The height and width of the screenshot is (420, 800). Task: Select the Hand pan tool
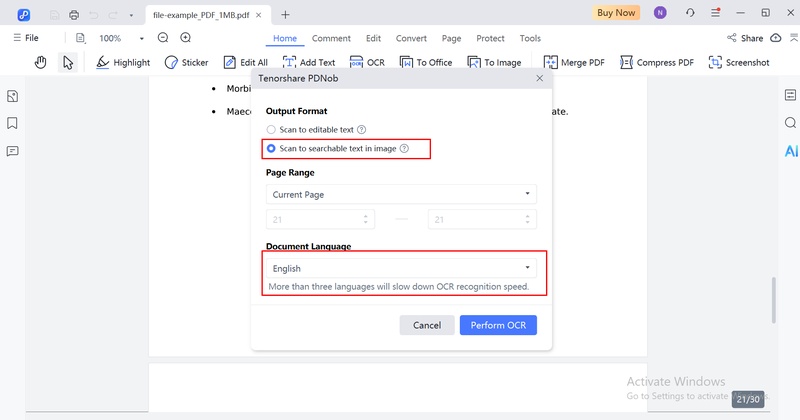point(40,62)
